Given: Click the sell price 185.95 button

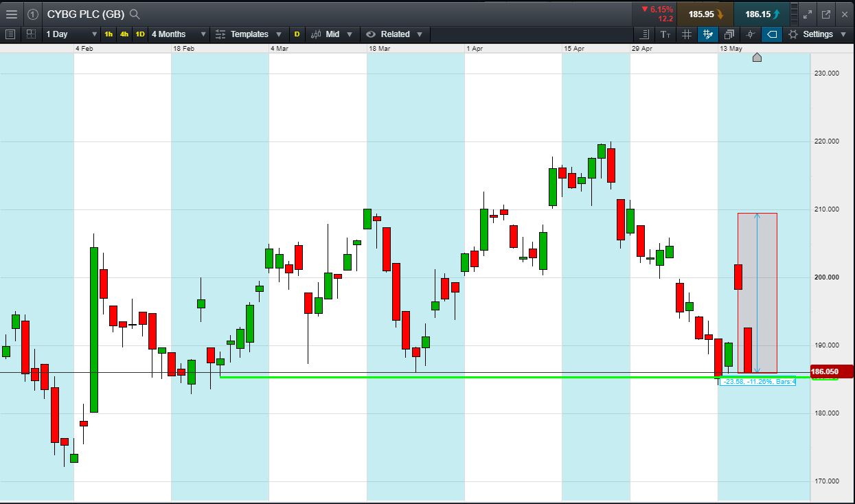Looking at the screenshot, I should (x=705, y=14).
